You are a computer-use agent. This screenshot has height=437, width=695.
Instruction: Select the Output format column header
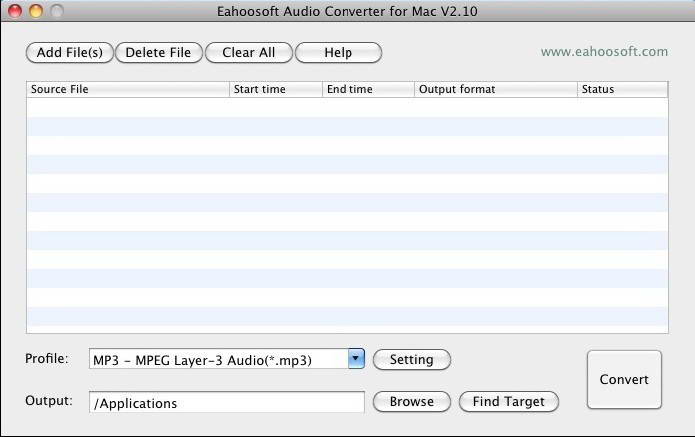496,90
